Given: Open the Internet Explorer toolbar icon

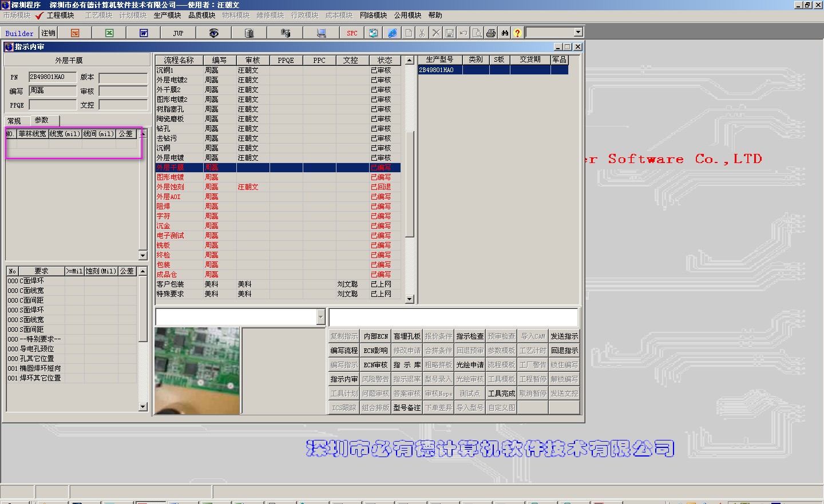Looking at the screenshot, I should tap(392, 33).
